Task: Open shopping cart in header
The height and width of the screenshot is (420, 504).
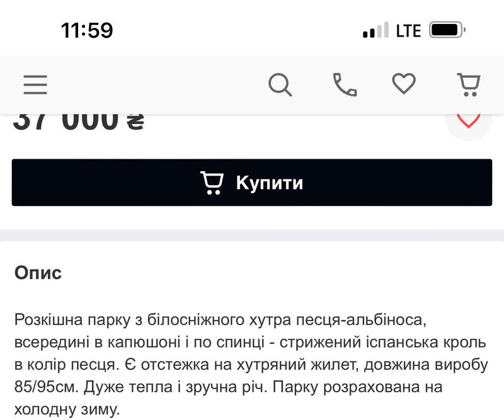Action: pyautogui.click(x=469, y=85)
